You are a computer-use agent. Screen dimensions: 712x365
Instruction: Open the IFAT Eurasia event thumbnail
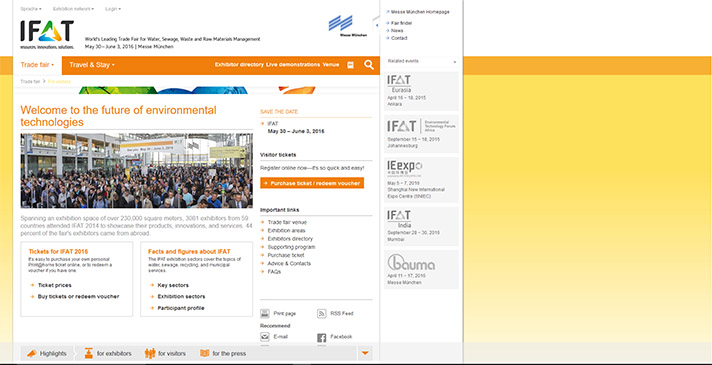(x=421, y=91)
